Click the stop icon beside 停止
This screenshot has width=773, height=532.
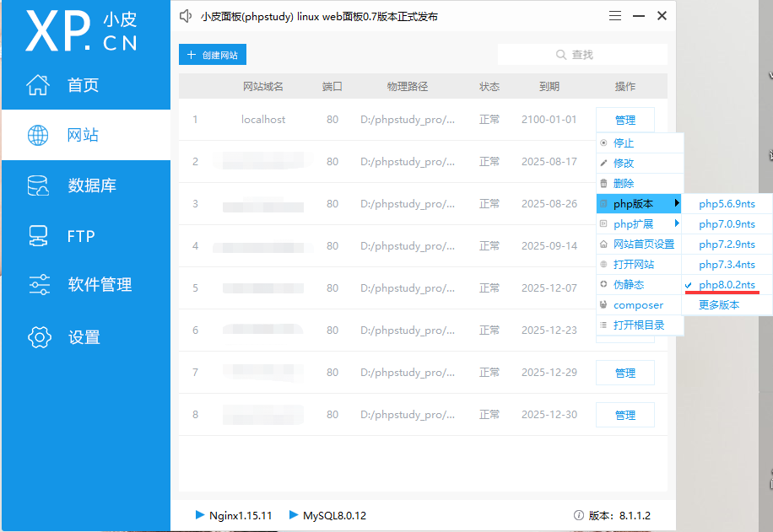(603, 142)
